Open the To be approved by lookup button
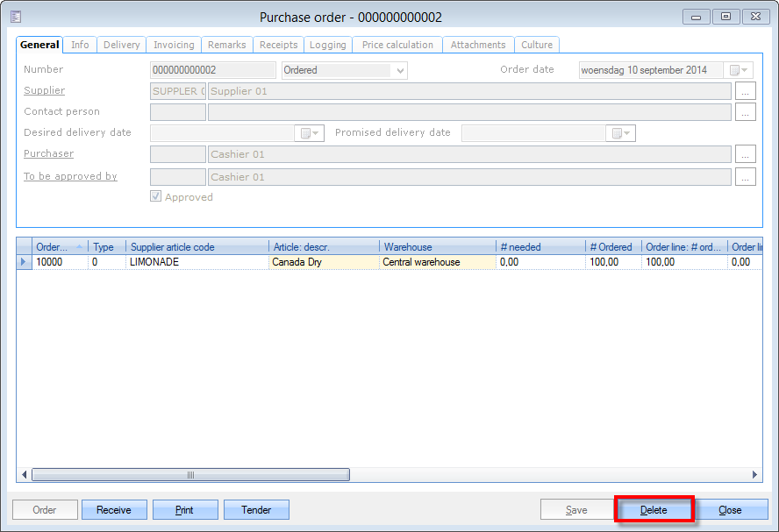 [x=744, y=177]
